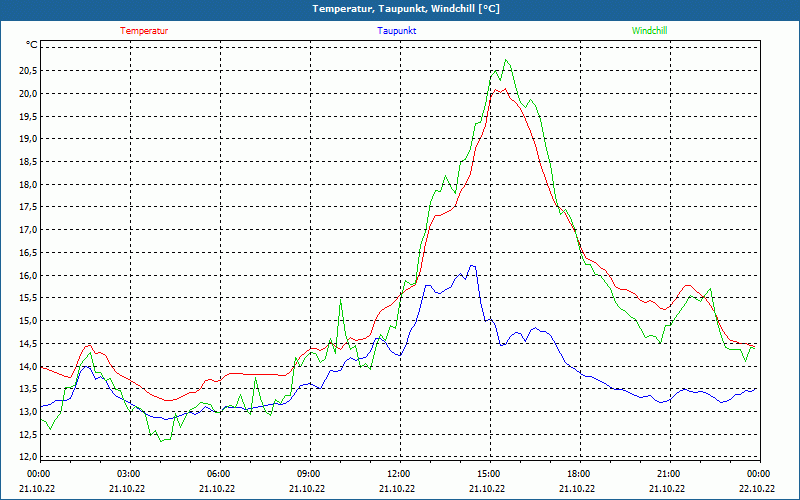Screen dimensions: 800x500
Task: Click the °C unit label above y-axis
Action: pyautogui.click(x=32, y=45)
